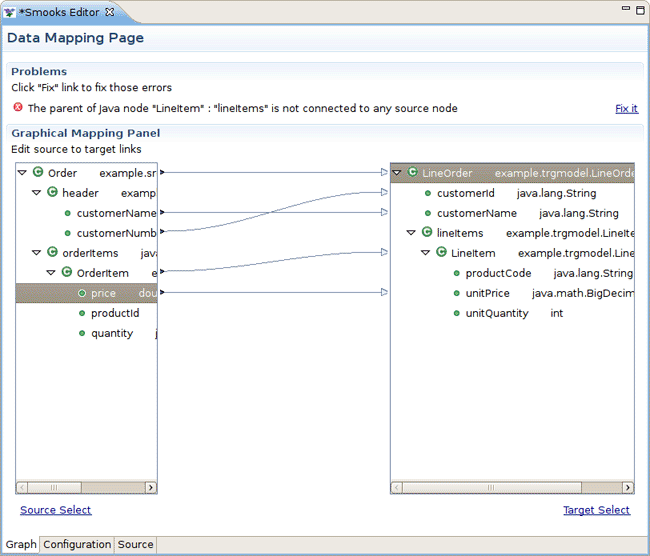Collapse the LineOrder target node

coord(397,173)
